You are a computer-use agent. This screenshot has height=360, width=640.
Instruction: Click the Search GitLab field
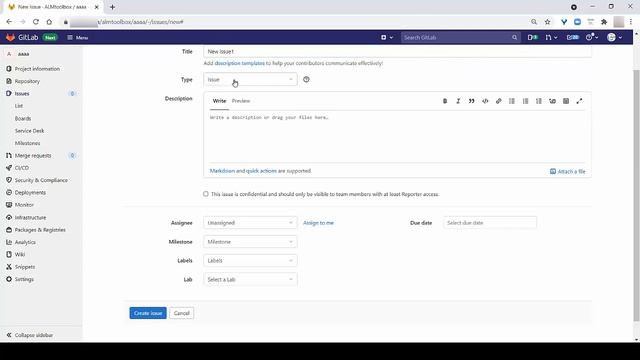460,38
